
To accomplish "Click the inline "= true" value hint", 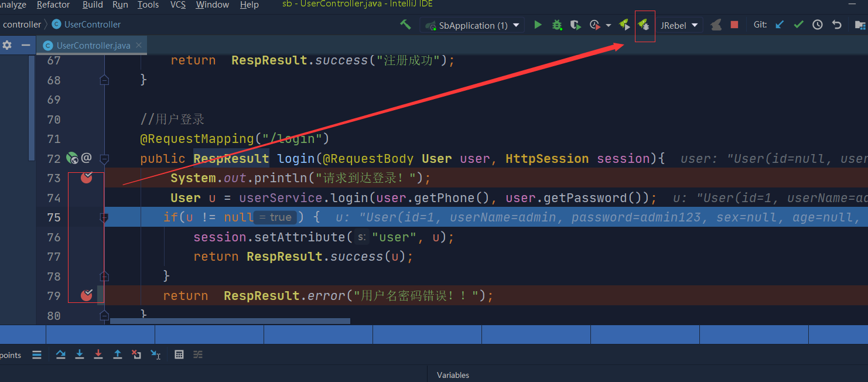I will tap(275, 217).
